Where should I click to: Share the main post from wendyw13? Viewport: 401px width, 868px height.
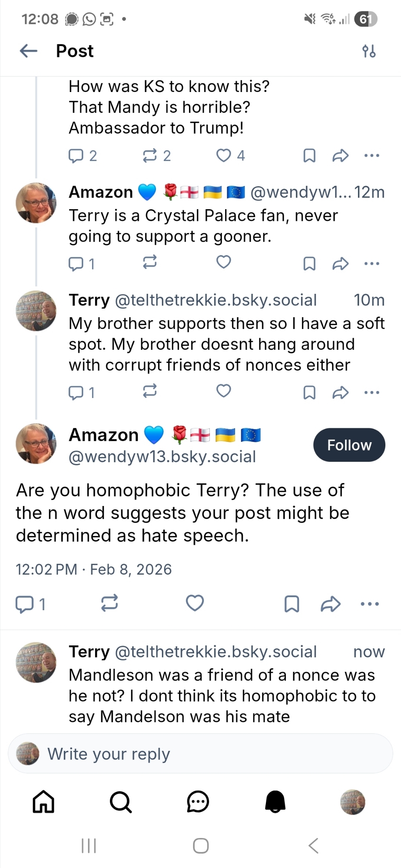[x=330, y=604]
